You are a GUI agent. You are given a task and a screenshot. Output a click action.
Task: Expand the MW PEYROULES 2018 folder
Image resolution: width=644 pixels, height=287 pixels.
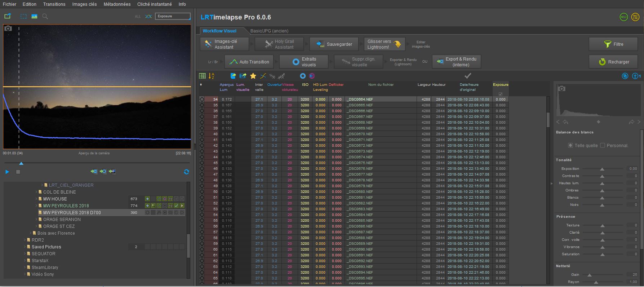pyautogui.click(x=36, y=206)
